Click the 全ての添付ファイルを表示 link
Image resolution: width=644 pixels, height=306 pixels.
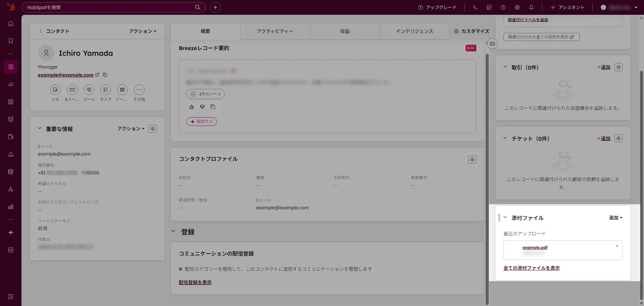point(531,268)
